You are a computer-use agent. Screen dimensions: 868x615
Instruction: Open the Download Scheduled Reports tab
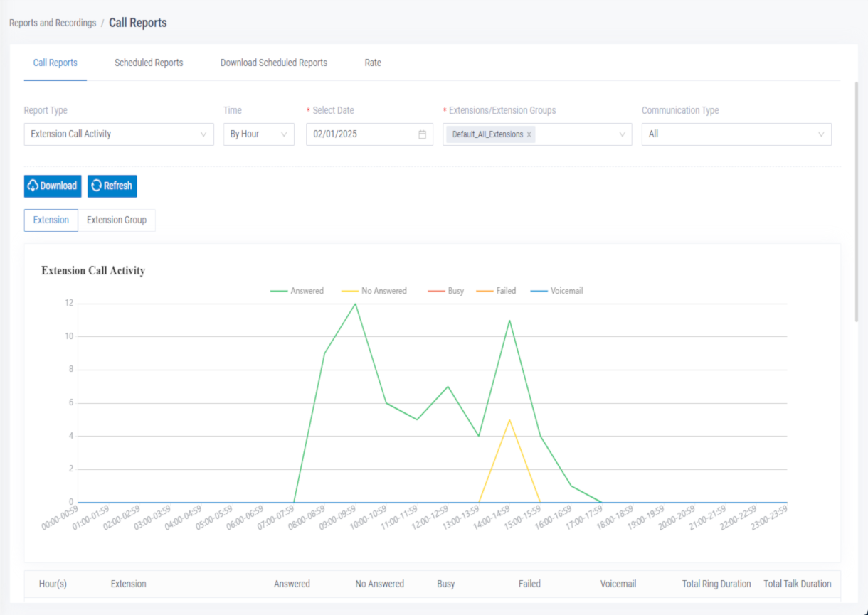pos(274,63)
